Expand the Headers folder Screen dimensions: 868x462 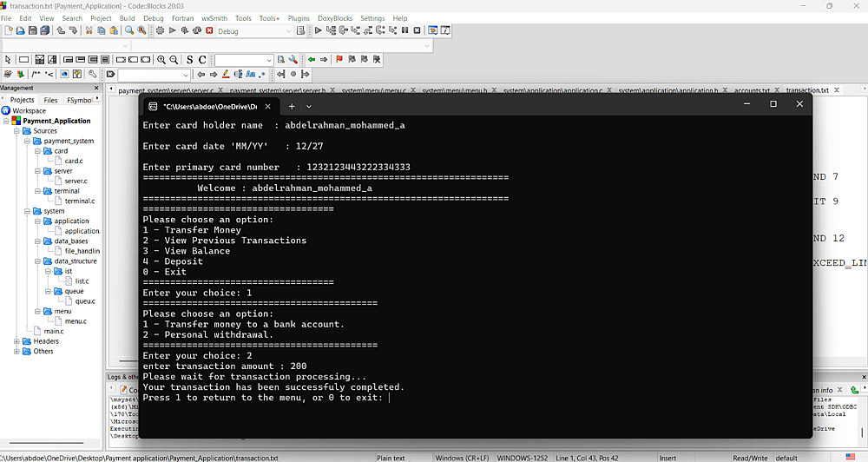pos(16,341)
